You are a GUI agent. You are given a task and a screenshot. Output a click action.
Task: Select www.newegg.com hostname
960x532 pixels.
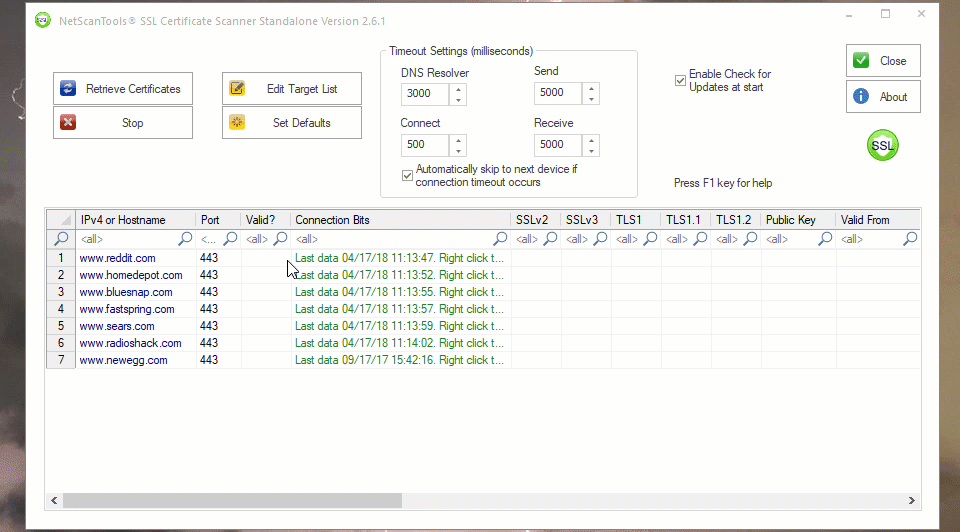124,360
